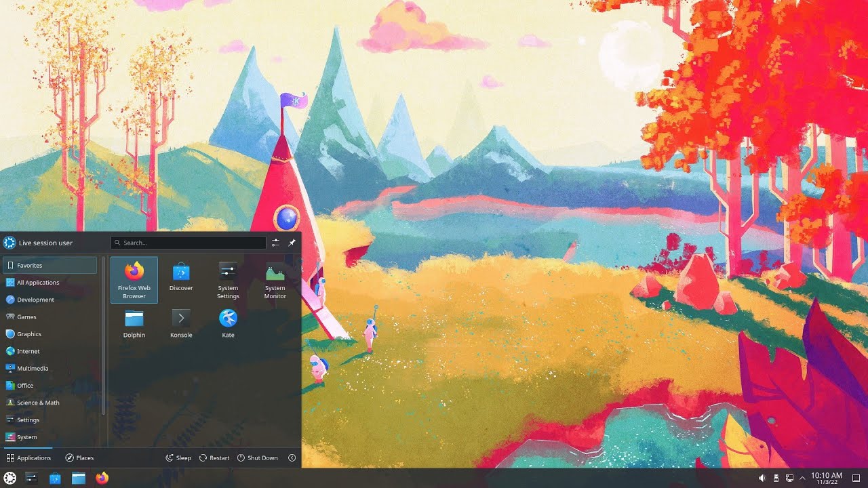Screen dimensions: 868x488
Task: Launch System Monitor app
Action: tap(275, 280)
